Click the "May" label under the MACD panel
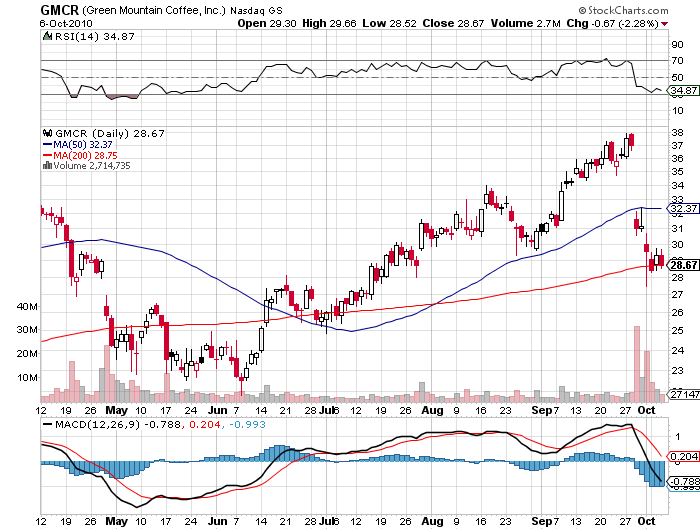The image size is (700, 530). pos(117,521)
